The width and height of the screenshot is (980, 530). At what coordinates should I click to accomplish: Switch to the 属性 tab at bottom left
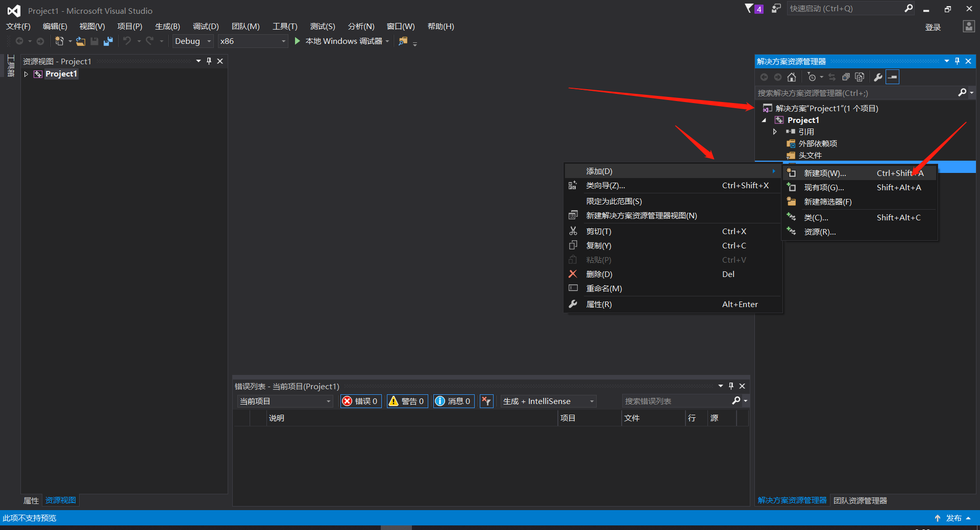click(31, 500)
